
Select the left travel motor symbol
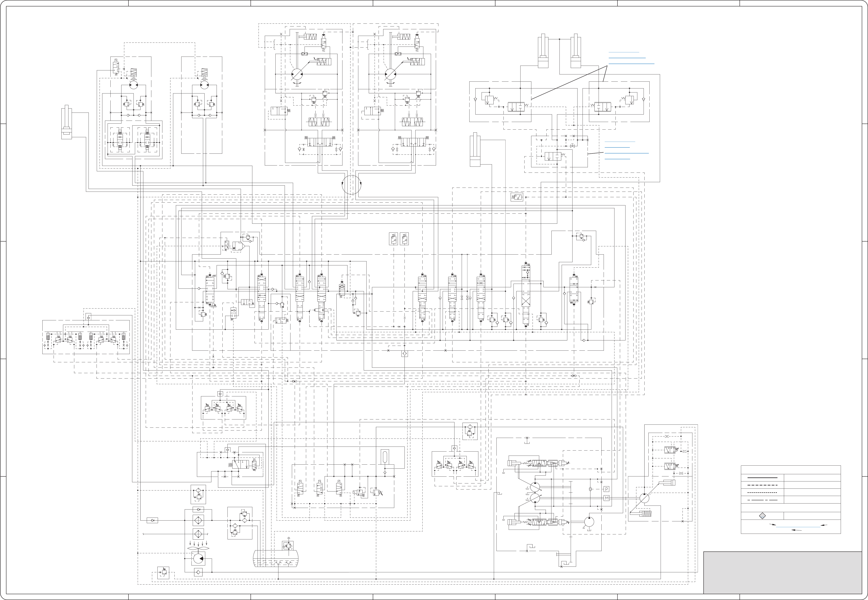click(297, 74)
